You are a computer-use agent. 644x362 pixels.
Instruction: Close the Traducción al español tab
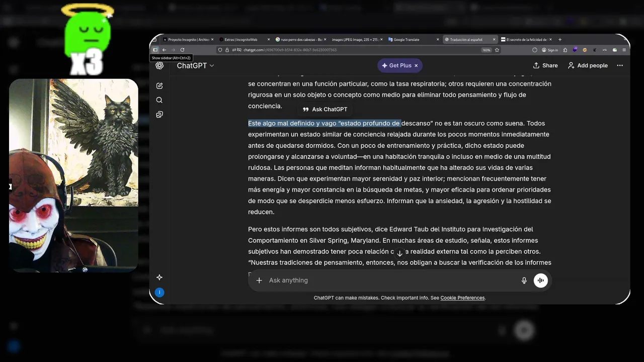point(495,39)
